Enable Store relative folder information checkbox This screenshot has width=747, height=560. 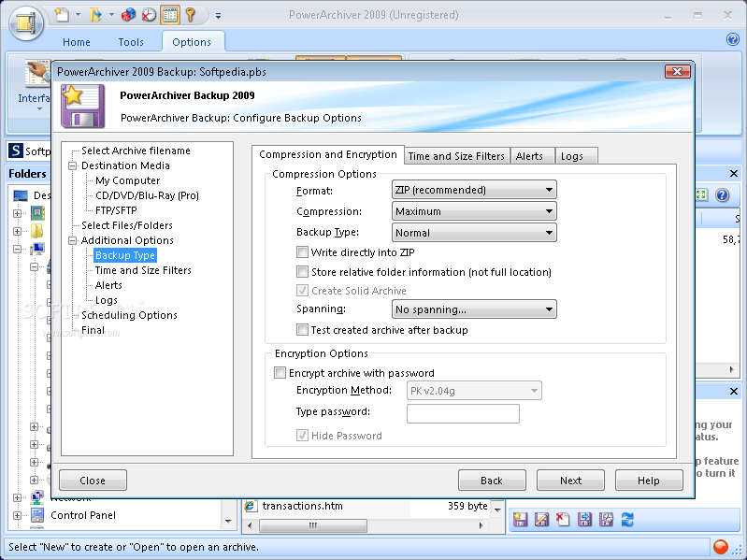pos(302,271)
